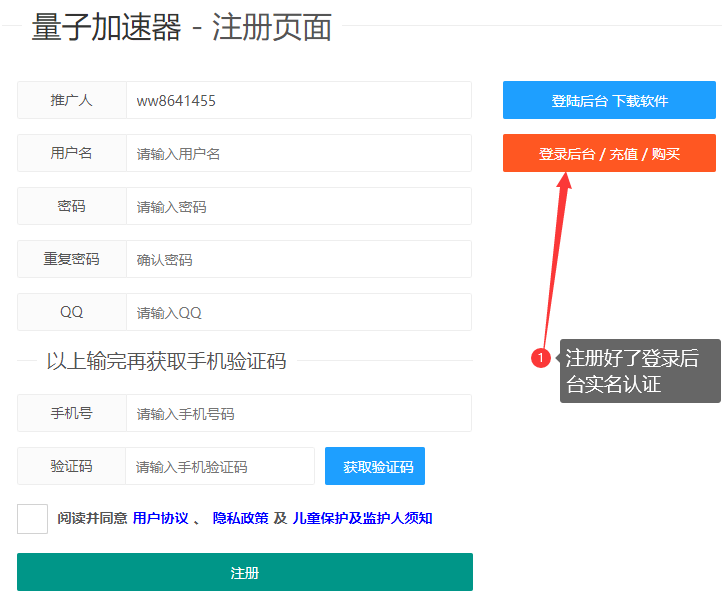
Task: Select the 确认密码 repeat password field
Action: point(299,259)
